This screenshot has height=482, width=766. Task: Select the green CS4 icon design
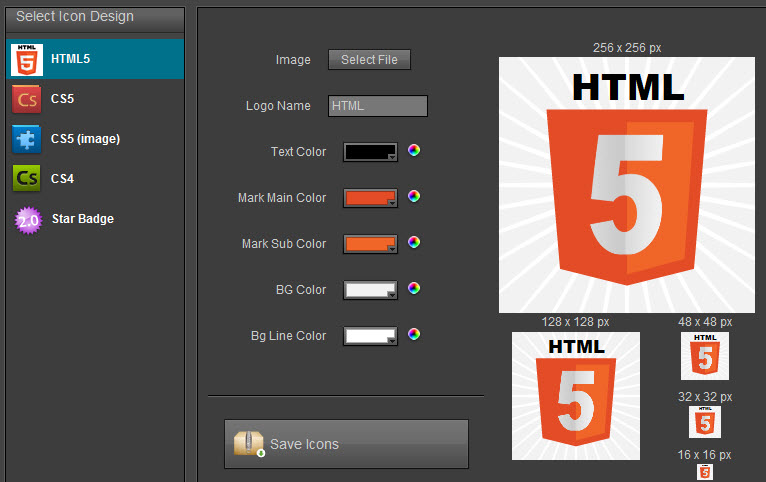(95, 179)
